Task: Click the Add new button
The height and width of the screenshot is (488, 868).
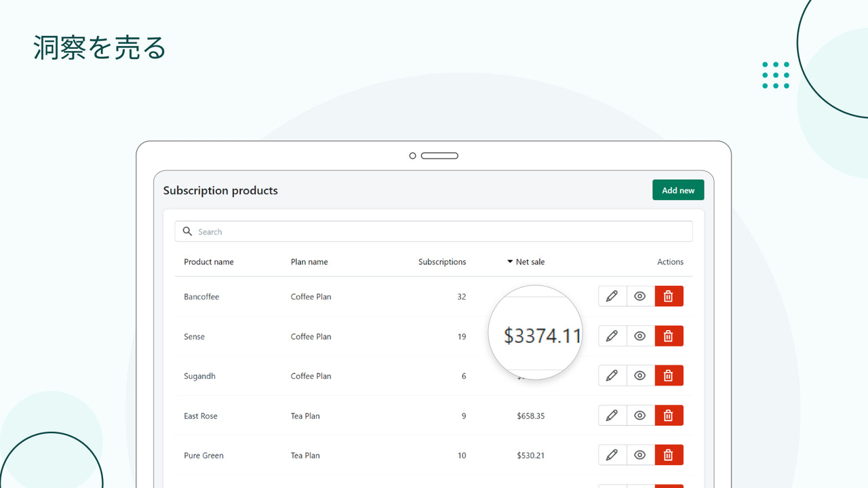Action: pos(678,190)
